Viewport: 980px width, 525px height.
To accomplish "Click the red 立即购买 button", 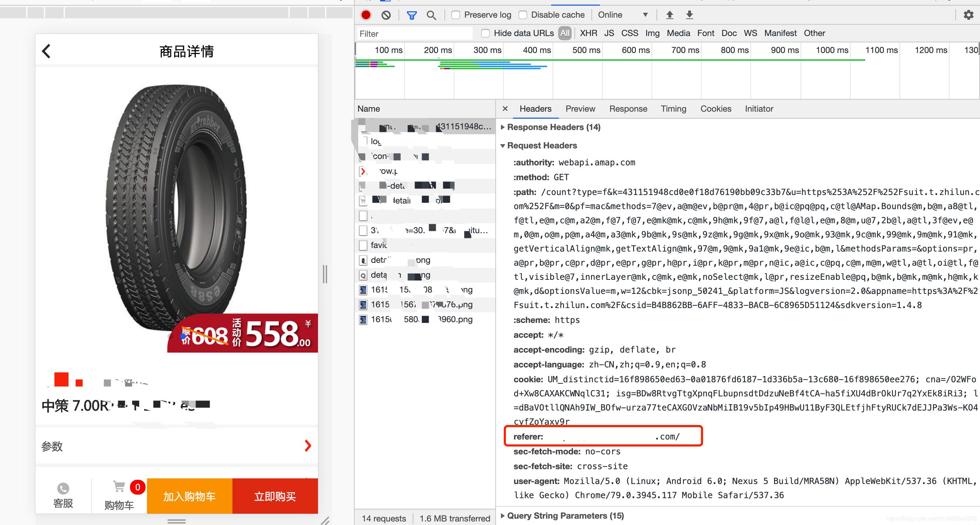I will (x=275, y=496).
